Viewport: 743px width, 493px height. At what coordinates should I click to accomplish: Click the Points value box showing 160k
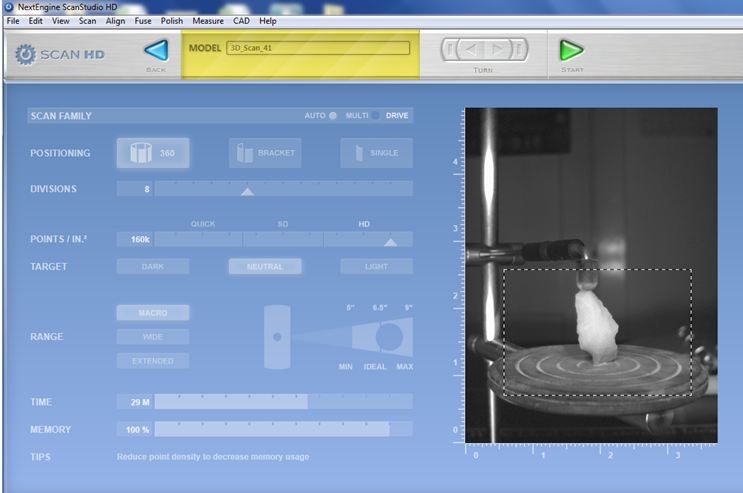click(135, 239)
